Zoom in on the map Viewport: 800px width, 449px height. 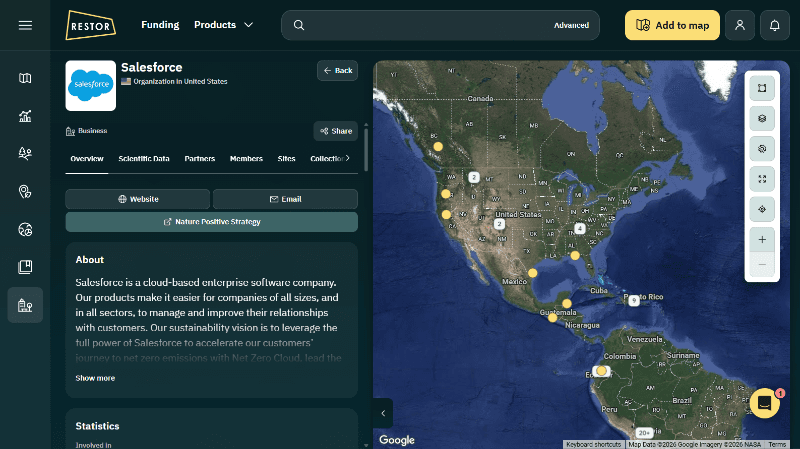(762, 239)
